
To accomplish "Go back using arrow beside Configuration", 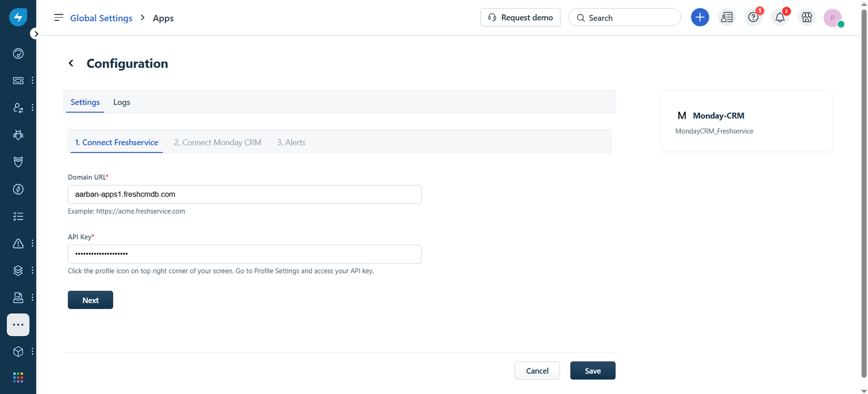I will [x=71, y=63].
